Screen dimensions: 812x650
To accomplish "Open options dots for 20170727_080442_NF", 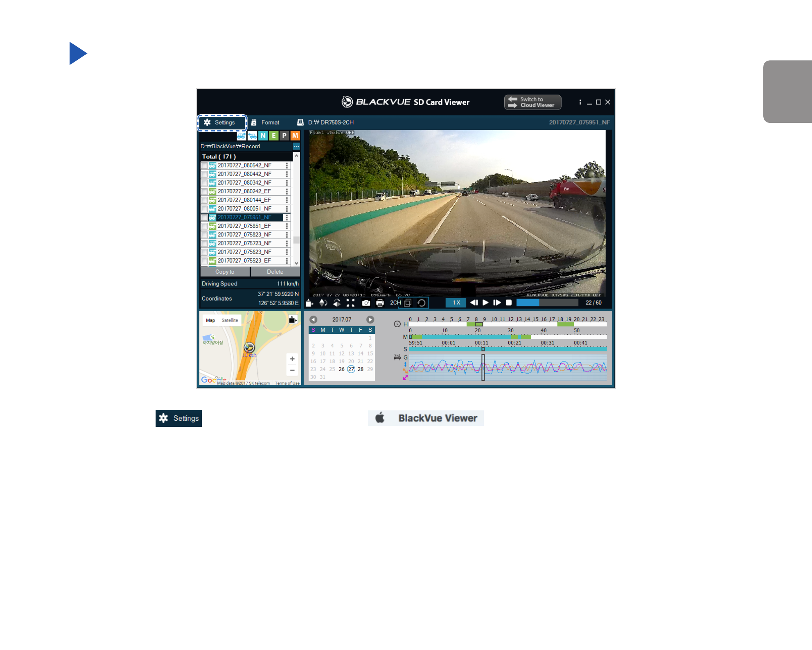I will pos(286,174).
